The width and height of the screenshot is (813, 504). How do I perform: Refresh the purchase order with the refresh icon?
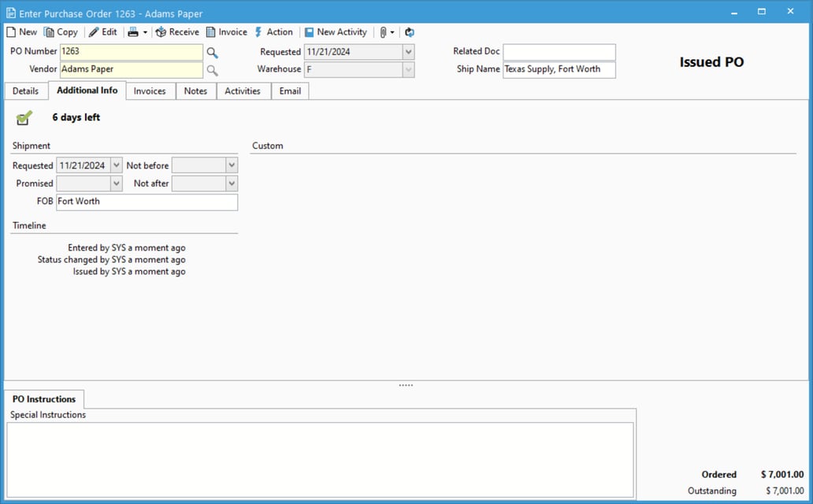409,31
